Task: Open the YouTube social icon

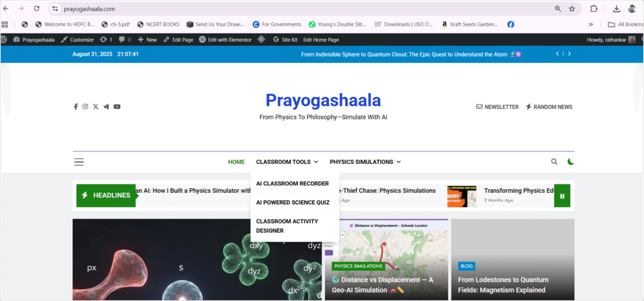Action: 117,107
